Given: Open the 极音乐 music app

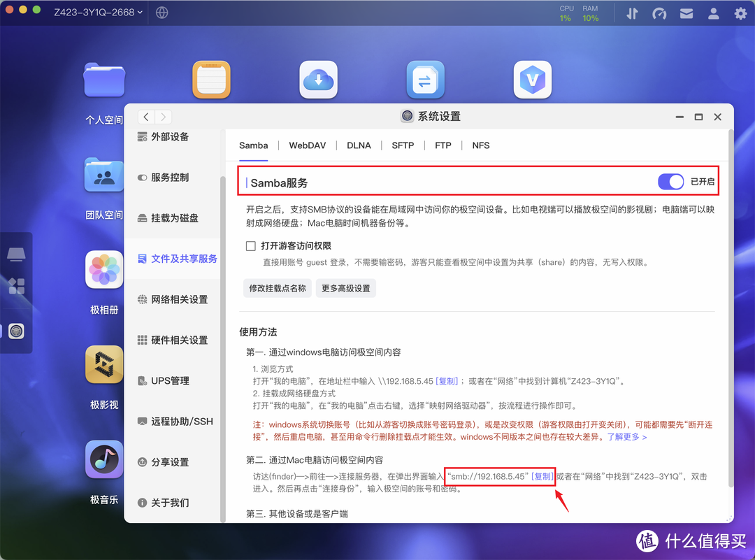Looking at the screenshot, I should [x=103, y=459].
